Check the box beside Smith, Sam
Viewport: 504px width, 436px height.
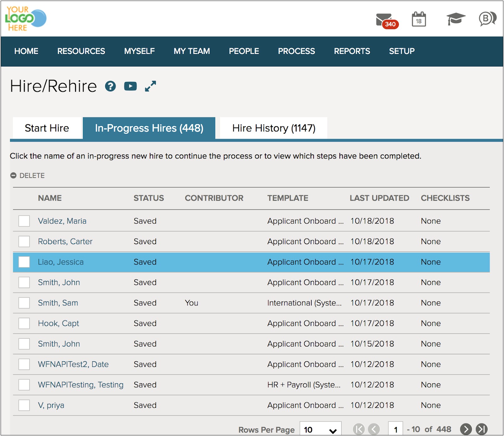[x=24, y=303]
